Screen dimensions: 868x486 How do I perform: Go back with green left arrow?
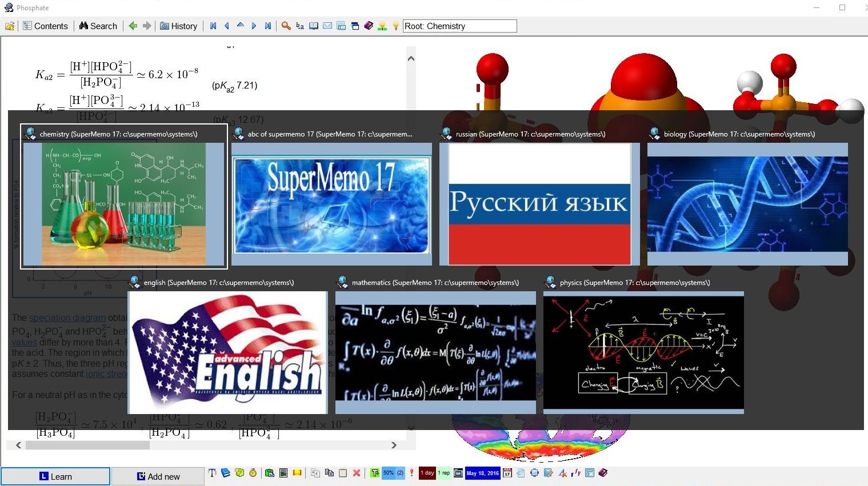(x=133, y=26)
